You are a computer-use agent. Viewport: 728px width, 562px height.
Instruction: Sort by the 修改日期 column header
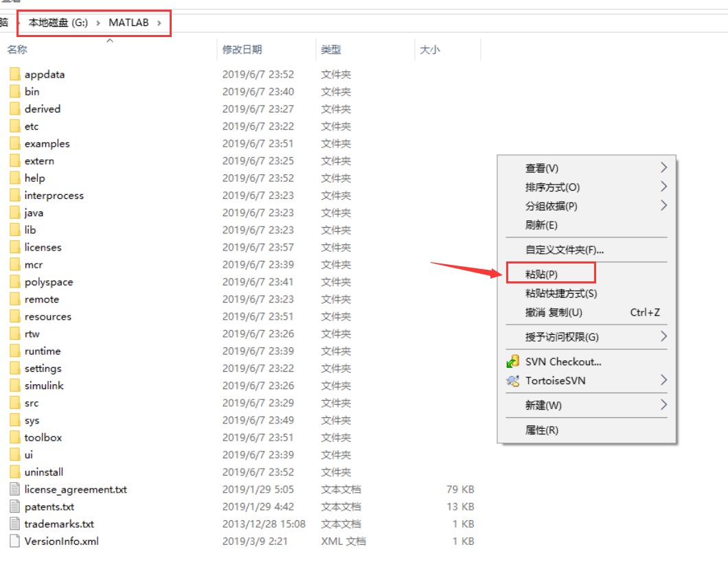coord(242,49)
